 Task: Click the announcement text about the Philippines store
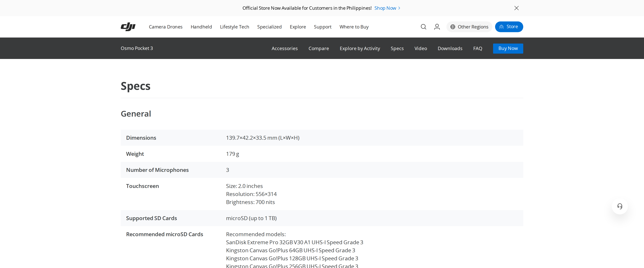point(307,8)
